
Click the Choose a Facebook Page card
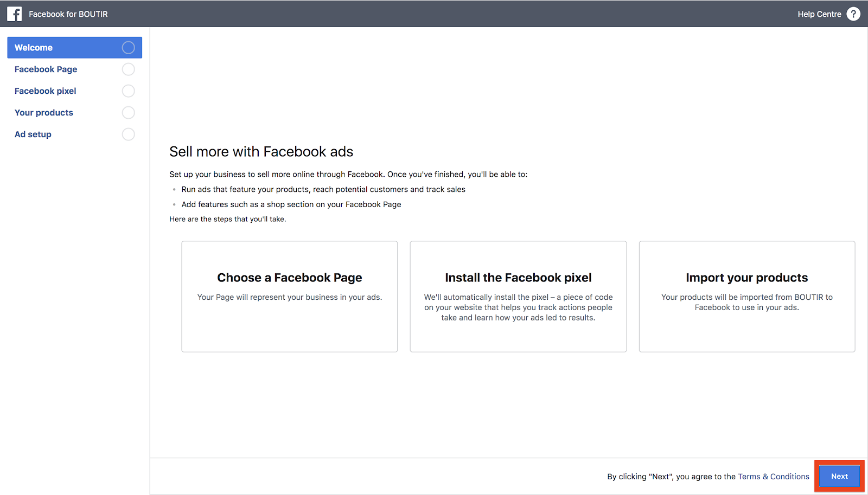[290, 297]
